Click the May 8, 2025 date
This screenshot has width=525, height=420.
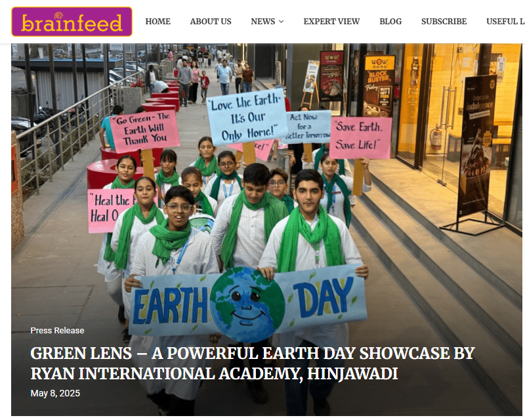tap(55, 393)
